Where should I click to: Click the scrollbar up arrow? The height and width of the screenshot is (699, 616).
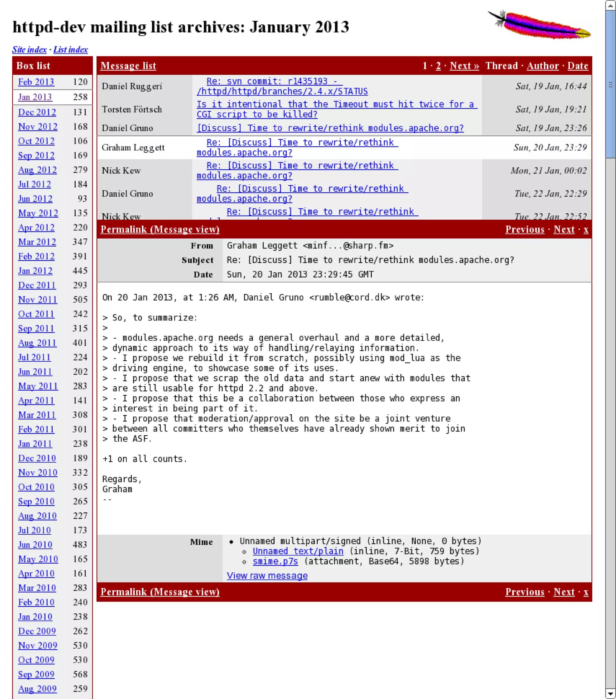tap(610, 5)
